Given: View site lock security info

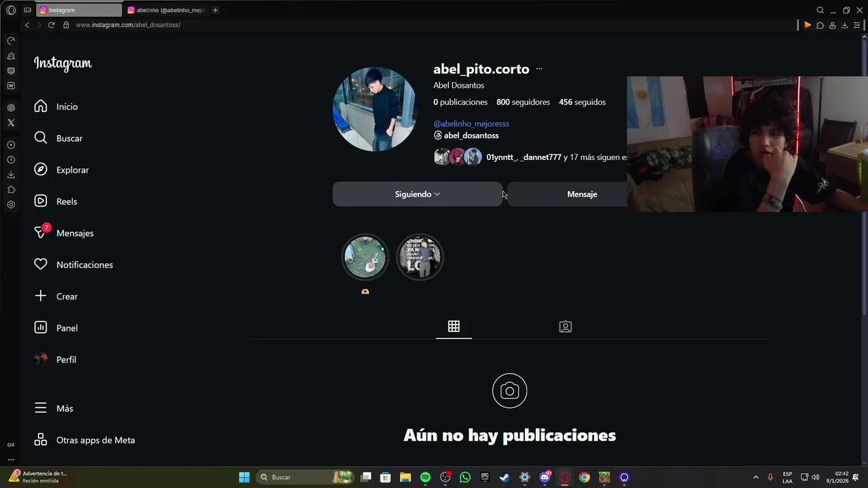Looking at the screenshot, I should [x=66, y=25].
